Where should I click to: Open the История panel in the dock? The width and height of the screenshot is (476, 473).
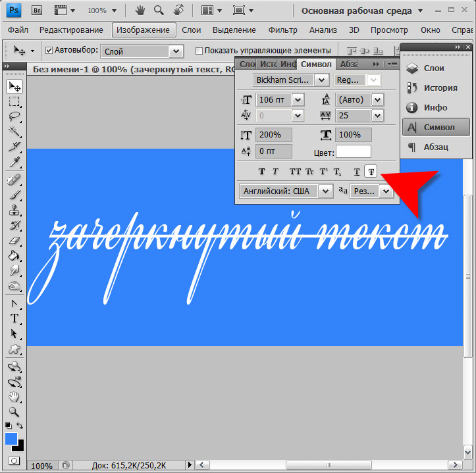tap(436, 87)
